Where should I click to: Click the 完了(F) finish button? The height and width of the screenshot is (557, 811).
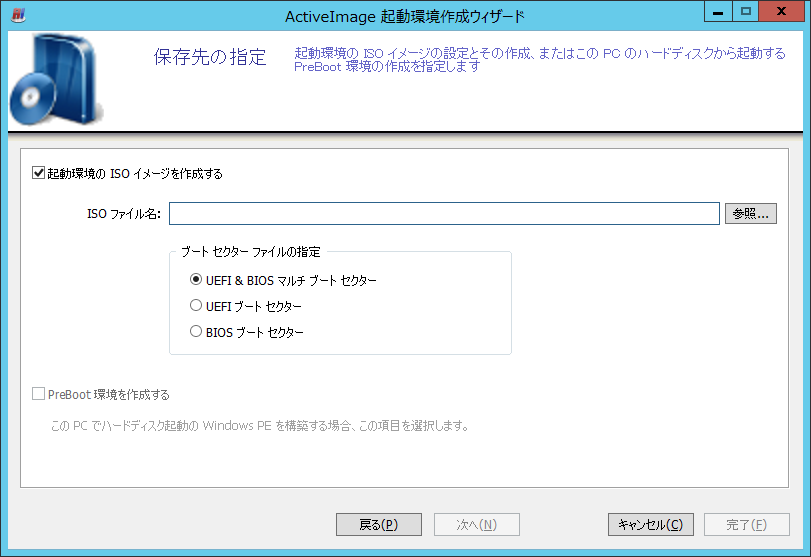click(x=746, y=524)
